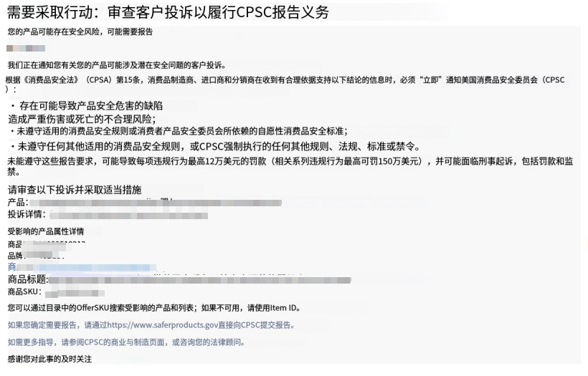Click the blurred product title line
This screenshot has width=588, height=376.
pyautogui.click(x=199, y=280)
